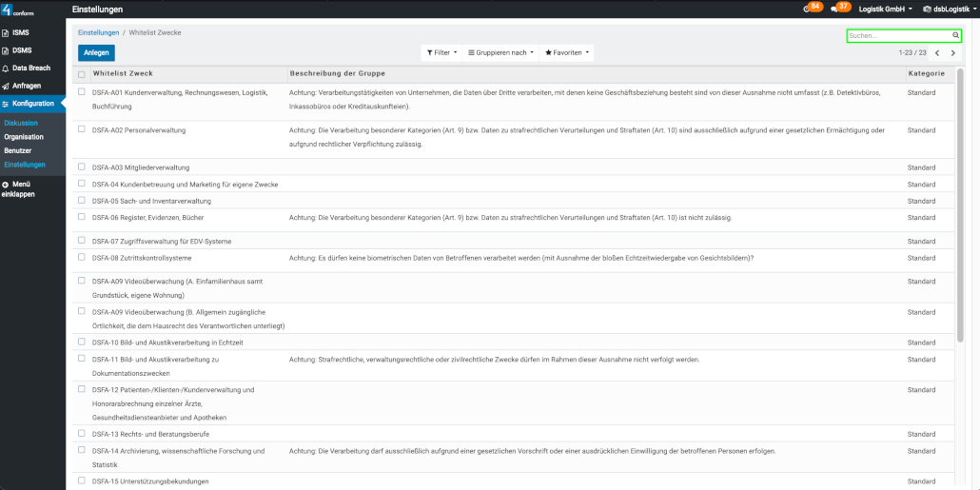Open the Filter dropdown

coord(441,53)
